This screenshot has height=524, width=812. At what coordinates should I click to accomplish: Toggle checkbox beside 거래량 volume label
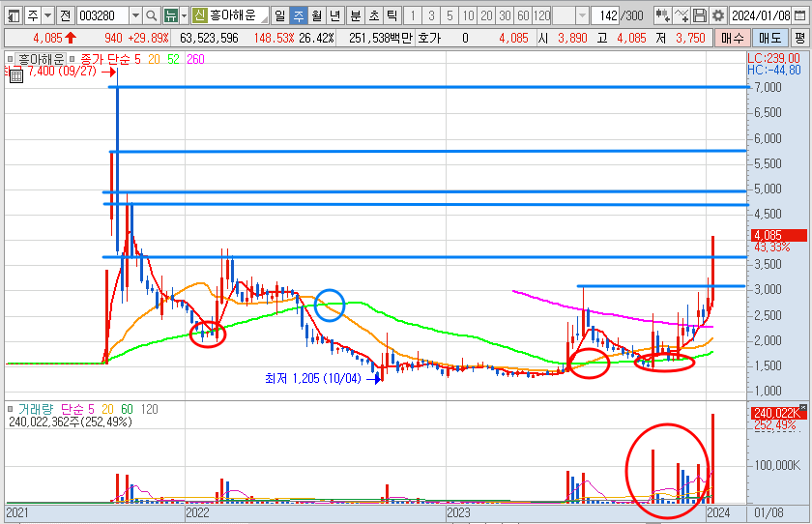11,410
